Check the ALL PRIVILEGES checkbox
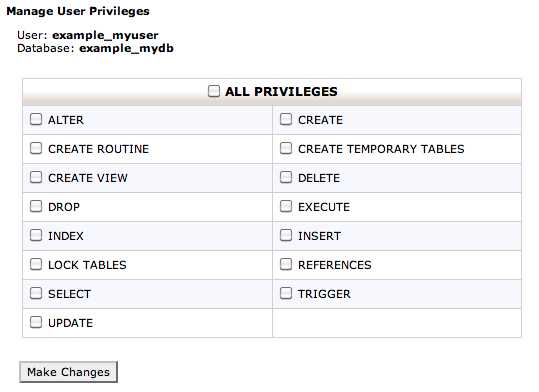The height and width of the screenshot is (392, 539). (x=214, y=91)
